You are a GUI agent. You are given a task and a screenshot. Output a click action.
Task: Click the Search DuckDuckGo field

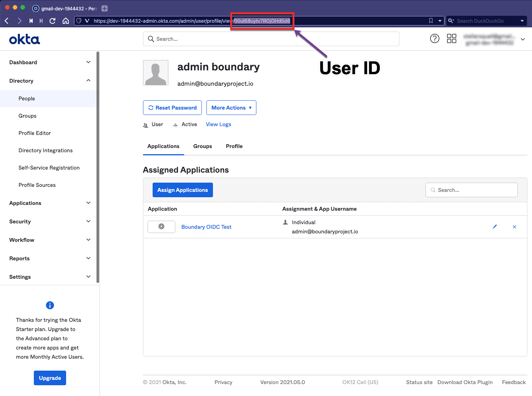pyautogui.click(x=486, y=21)
